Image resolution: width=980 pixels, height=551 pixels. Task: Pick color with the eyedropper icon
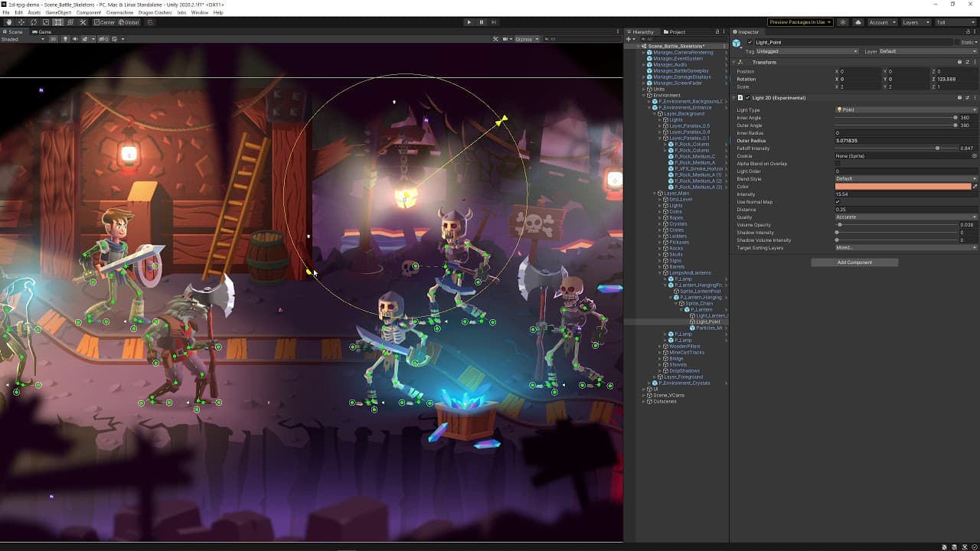click(975, 187)
